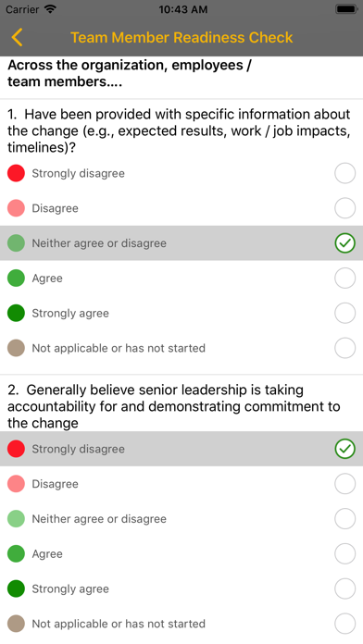Select Agree radio for question 2

pyautogui.click(x=344, y=553)
